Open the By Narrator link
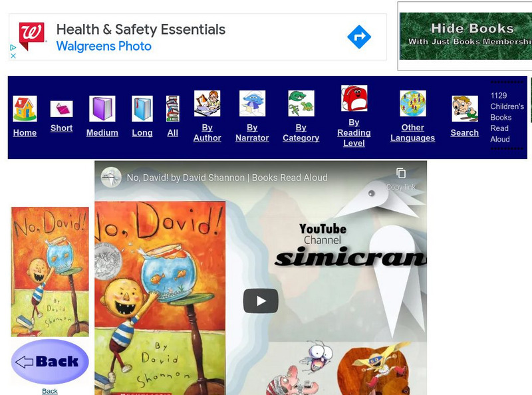 (252, 133)
